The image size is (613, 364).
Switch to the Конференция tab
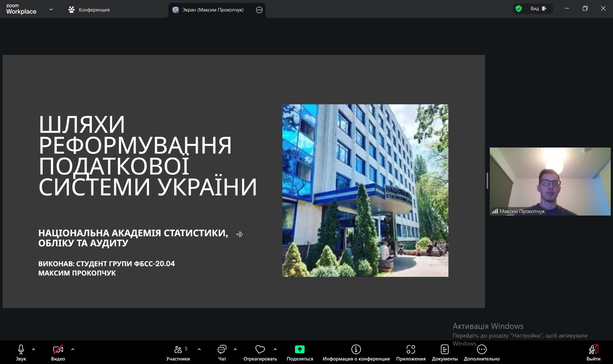(x=89, y=10)
